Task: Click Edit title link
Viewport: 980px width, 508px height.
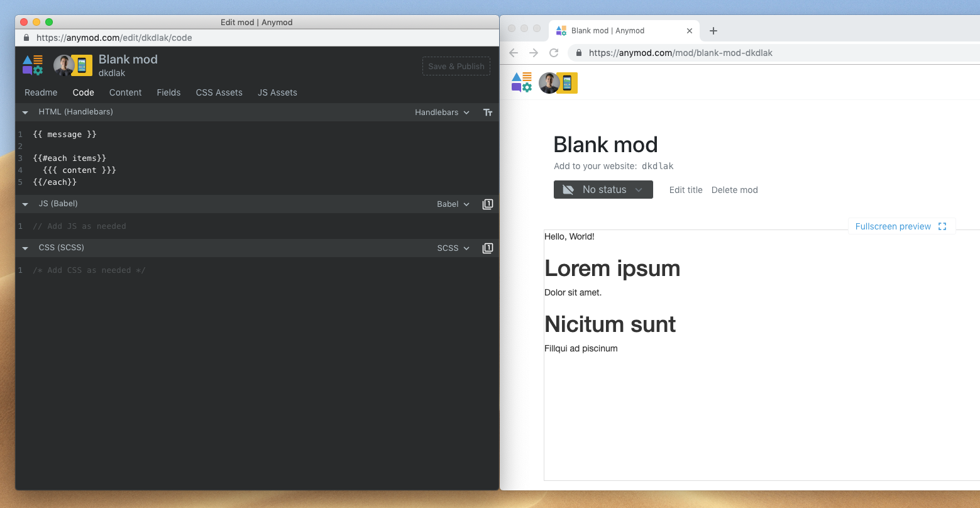Action: (x=686, y=190)
